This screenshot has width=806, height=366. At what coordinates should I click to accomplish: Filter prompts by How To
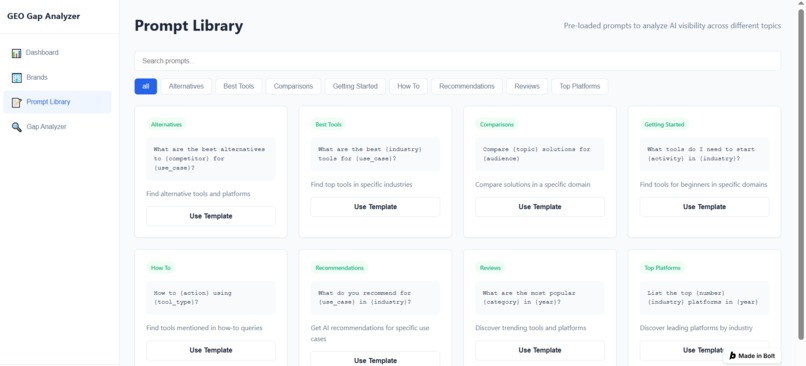point(408,86)
